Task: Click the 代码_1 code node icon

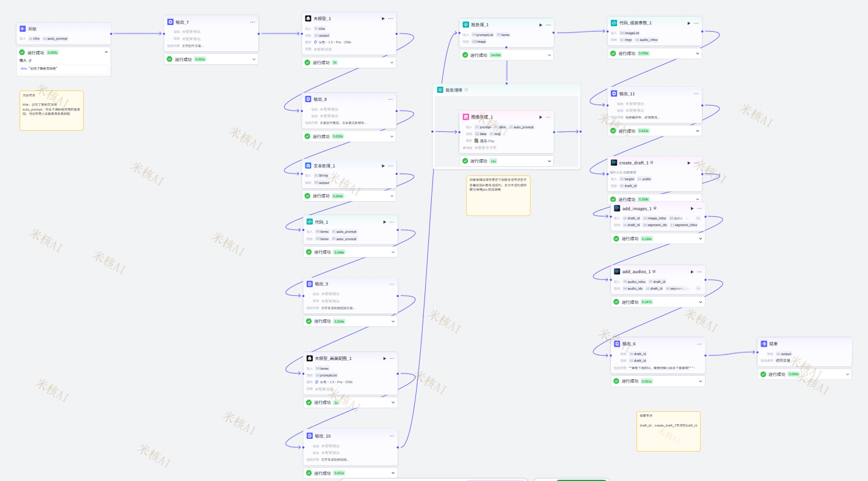Action: tap(310, 222)
